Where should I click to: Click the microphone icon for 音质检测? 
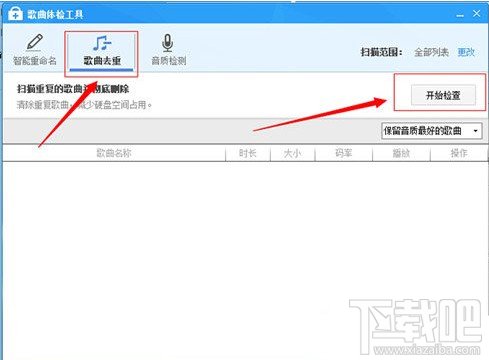168,43
